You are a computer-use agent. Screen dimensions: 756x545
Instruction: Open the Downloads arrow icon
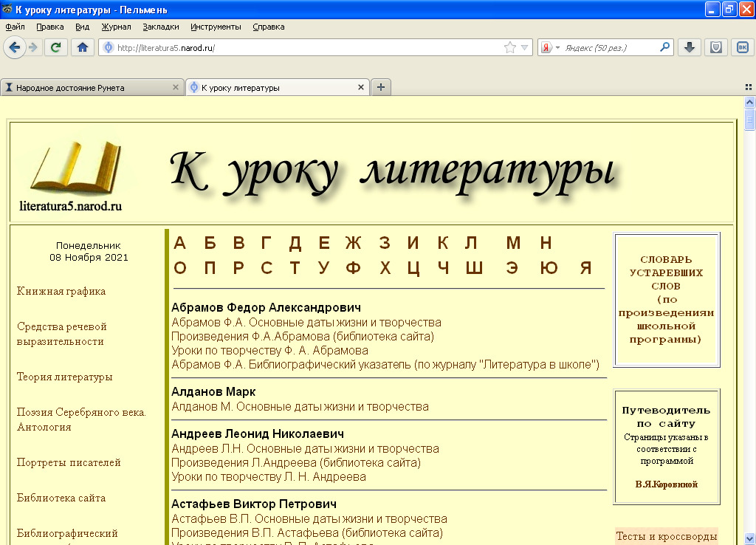689,47
